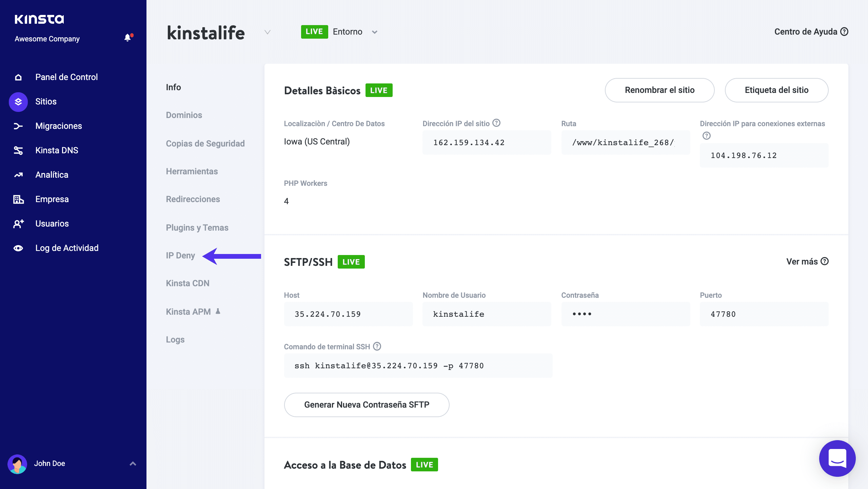Click the Log de Actividad eye icon
This screenshot has width=868, height=489.
(18, 248)
